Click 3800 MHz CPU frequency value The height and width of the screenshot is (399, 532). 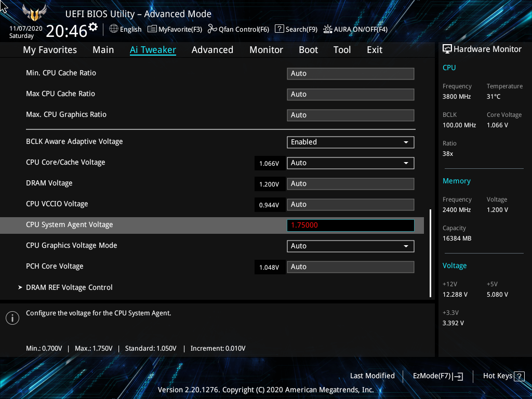pos(457,97)
